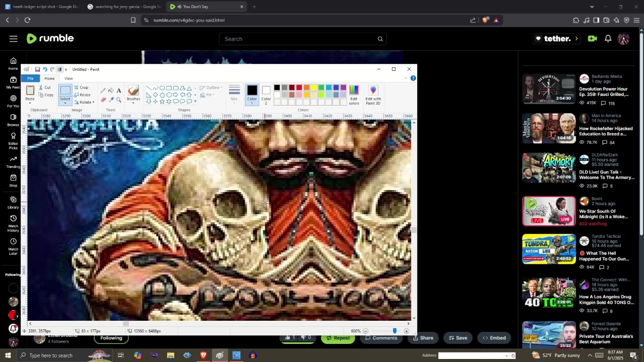Click the Embed button
This screenshot has width=644, height=362.
click(493, 338)
